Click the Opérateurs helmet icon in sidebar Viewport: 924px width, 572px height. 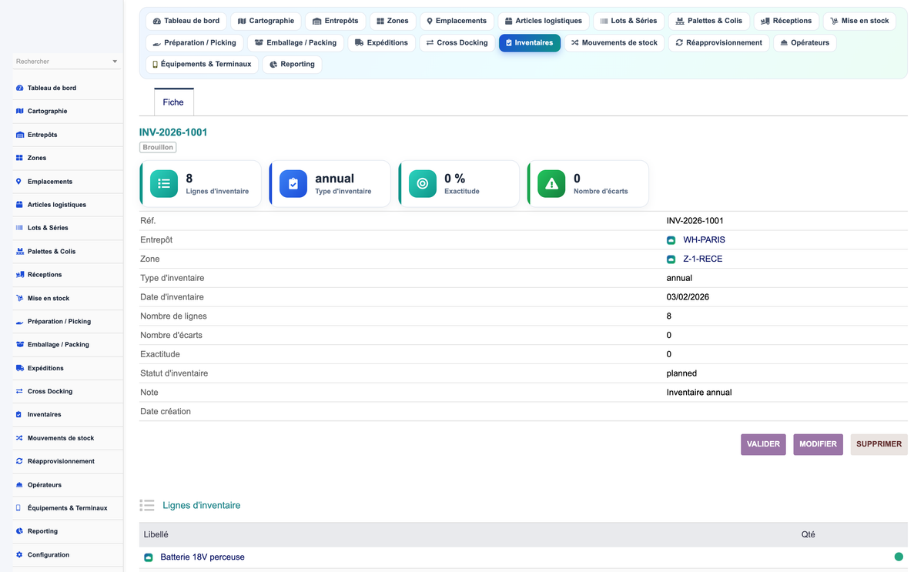tap(20, 485)
